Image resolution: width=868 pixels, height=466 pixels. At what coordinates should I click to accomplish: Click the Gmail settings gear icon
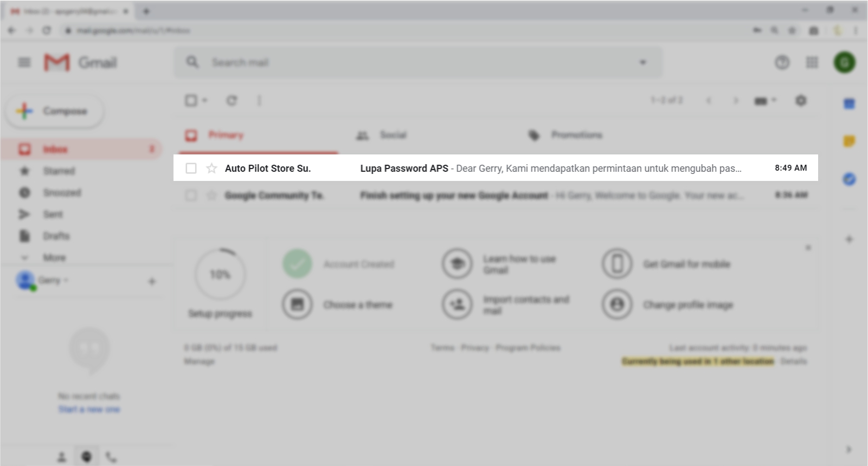click(801, 101)
